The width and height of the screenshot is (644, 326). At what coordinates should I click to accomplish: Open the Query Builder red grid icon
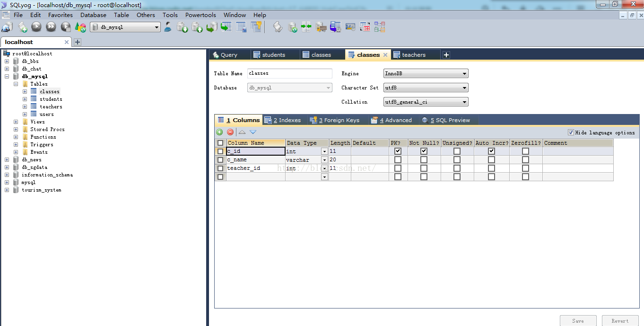[365, 27]
